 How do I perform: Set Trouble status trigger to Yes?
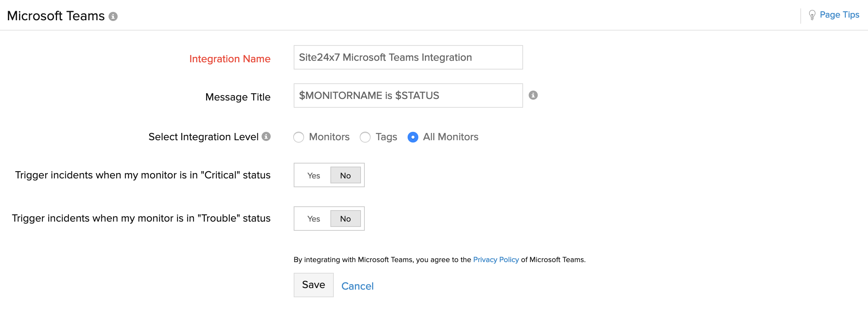point(314,219)
